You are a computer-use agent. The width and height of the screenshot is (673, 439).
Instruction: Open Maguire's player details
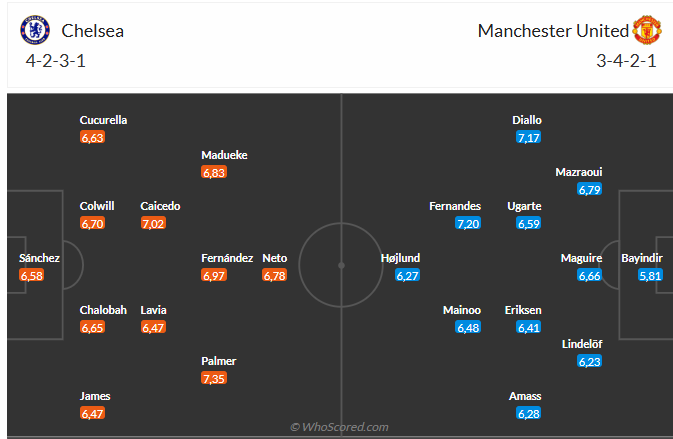click(x=582, y=258)
